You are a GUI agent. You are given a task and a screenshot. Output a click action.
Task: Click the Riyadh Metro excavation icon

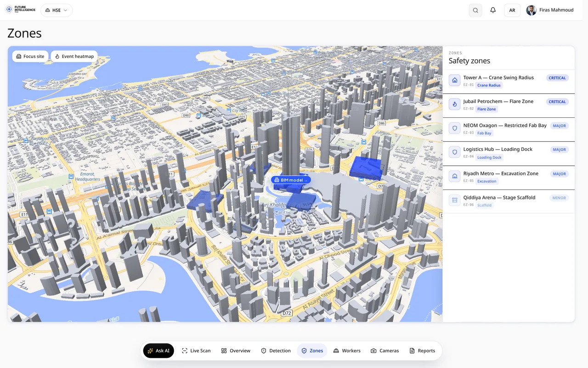point(455,176)
